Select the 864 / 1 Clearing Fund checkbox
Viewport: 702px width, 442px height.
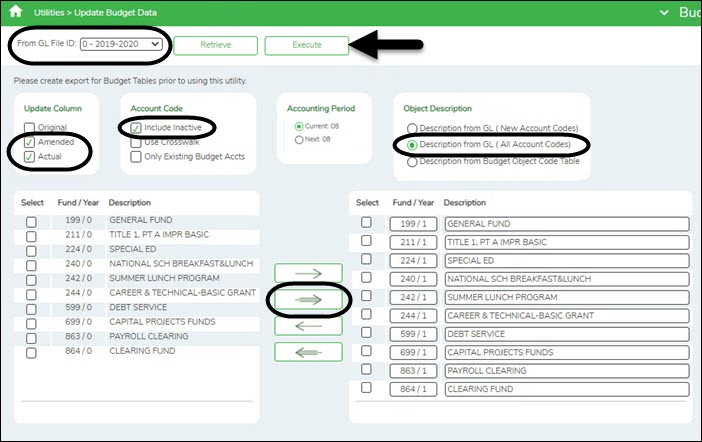(367, 388)
